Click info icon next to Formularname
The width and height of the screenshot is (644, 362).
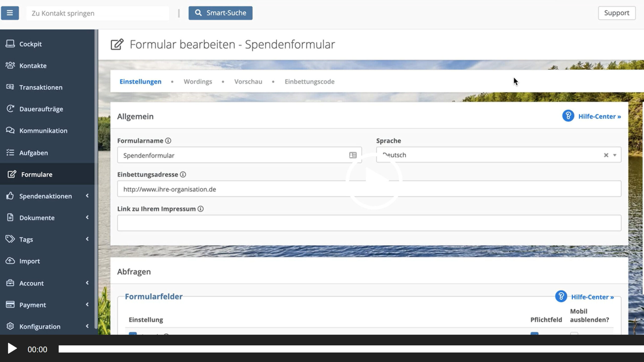[x=168, y=141]
